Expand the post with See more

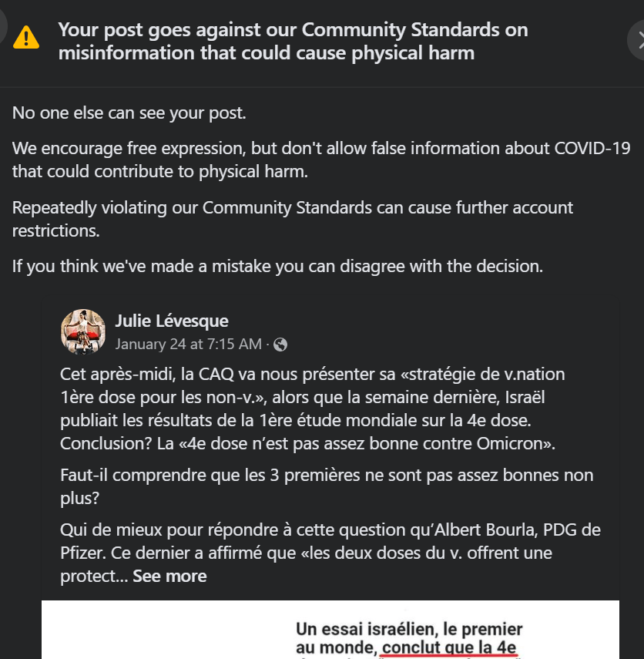click(x=169, y=576)
